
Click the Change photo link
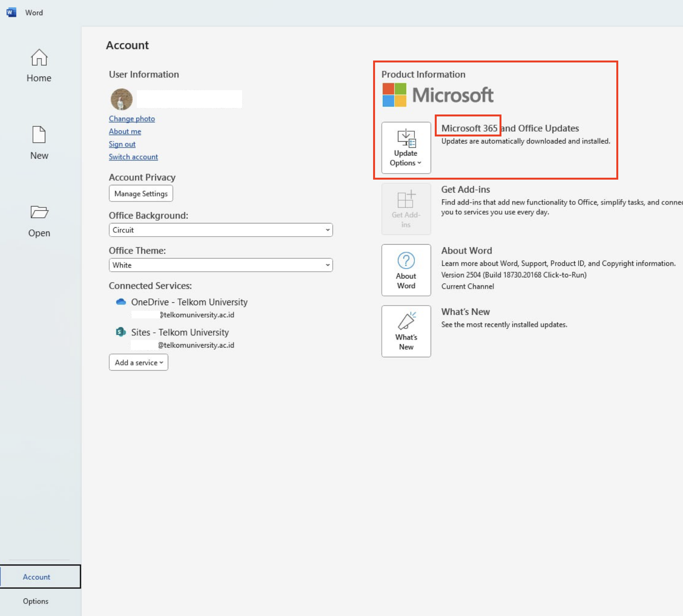[x=132, y=119]
